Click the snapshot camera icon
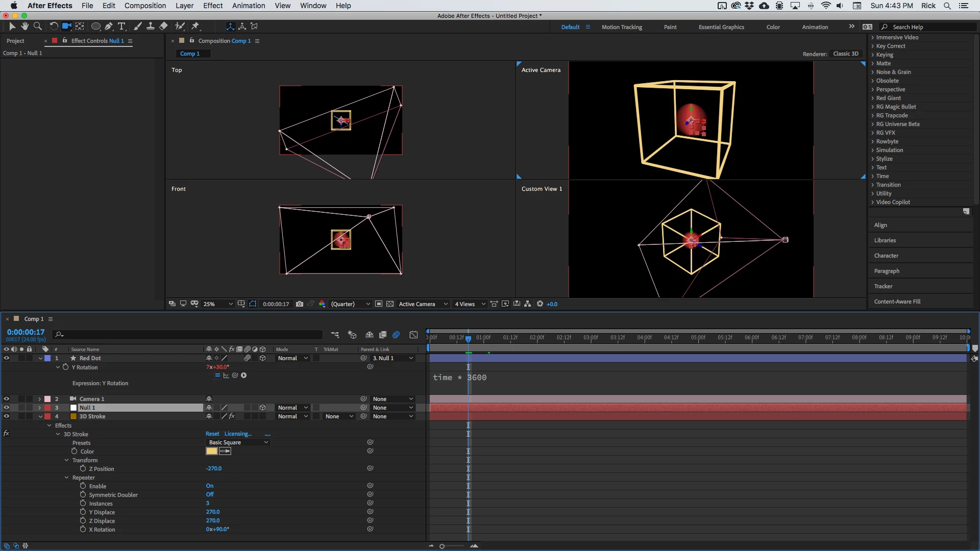980x551 pixels. (300, 304)
